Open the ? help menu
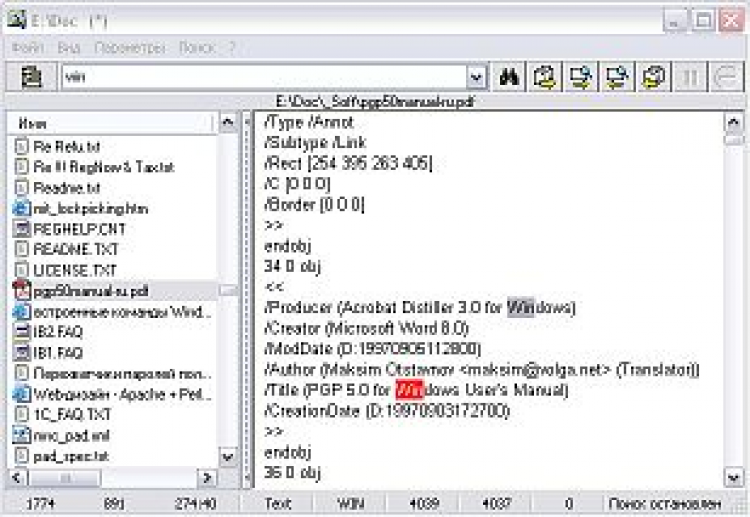The height and width of the screenshot is (517, 750). pos(232,47)
